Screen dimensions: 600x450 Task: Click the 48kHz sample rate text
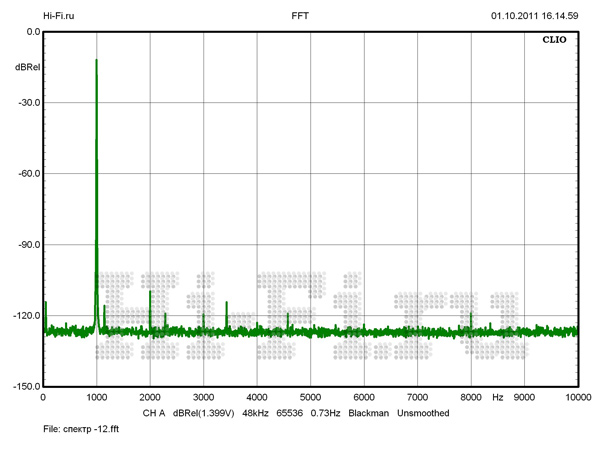(x=258, y=413)
